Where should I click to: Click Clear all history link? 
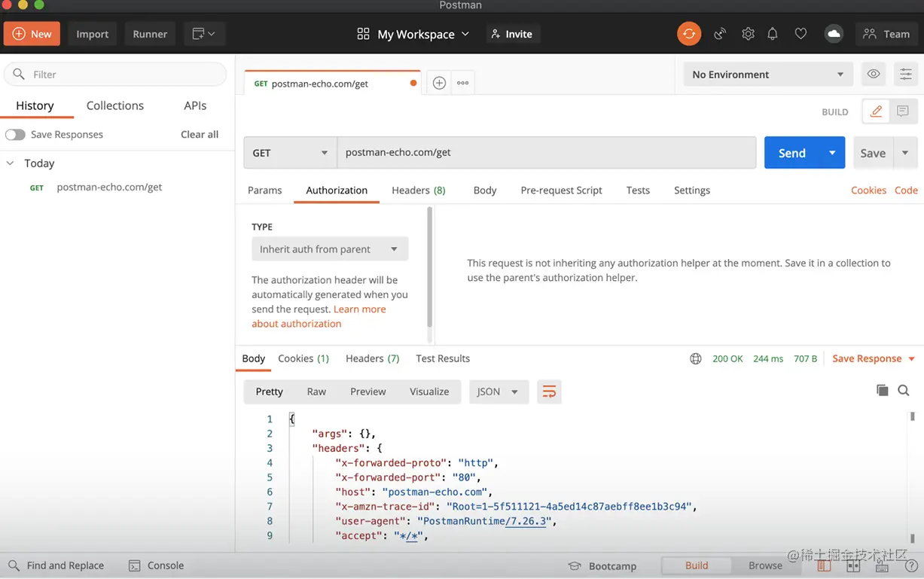click(200, 134)
